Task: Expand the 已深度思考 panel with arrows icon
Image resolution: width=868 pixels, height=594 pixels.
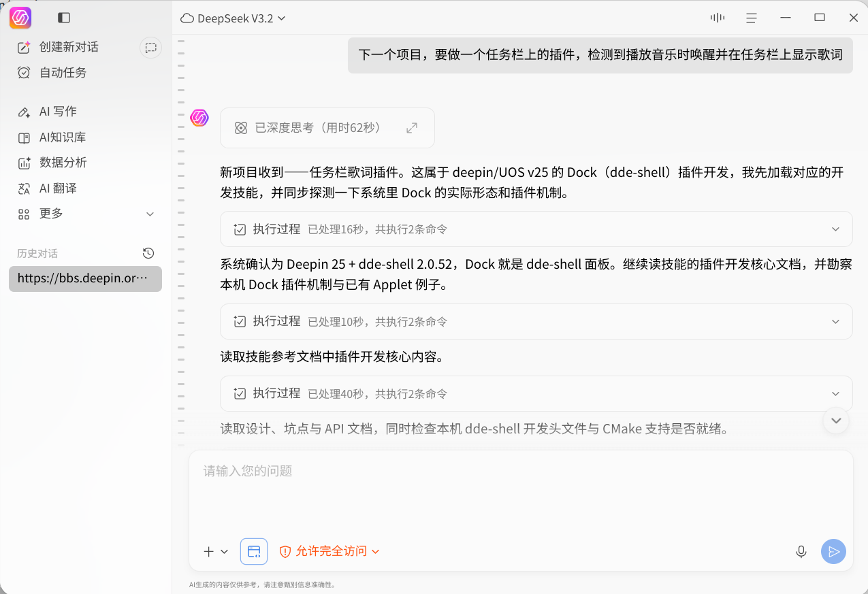Action: 412,128
